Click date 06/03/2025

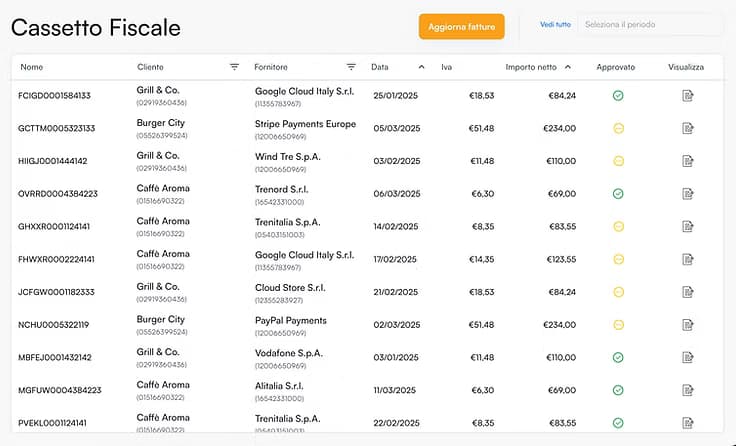click(397, 194)
